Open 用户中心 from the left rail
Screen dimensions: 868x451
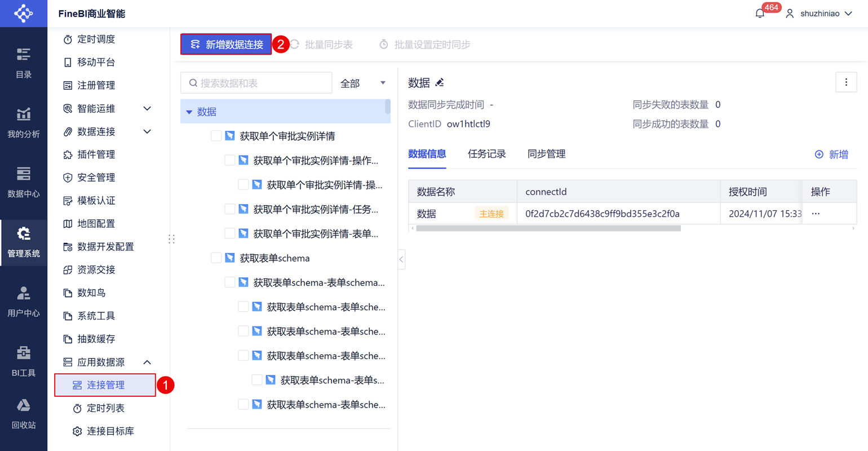tap(24, 302)
